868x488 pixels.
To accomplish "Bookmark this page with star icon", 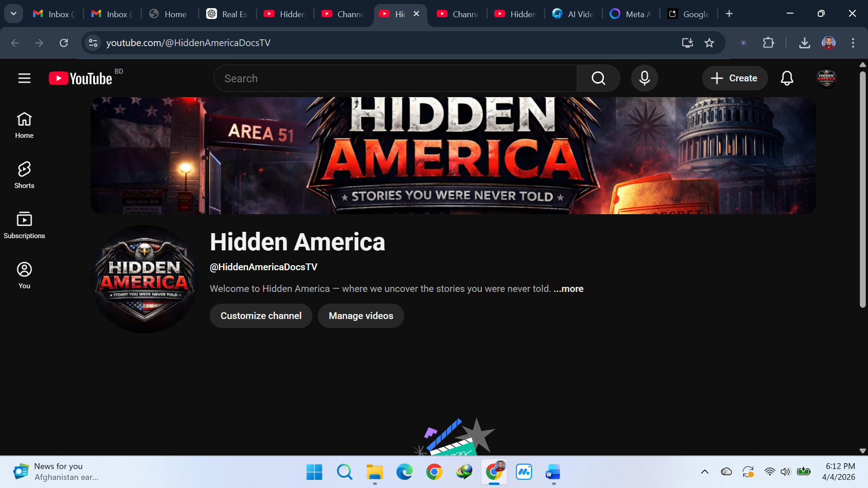I will coord(709,43).
